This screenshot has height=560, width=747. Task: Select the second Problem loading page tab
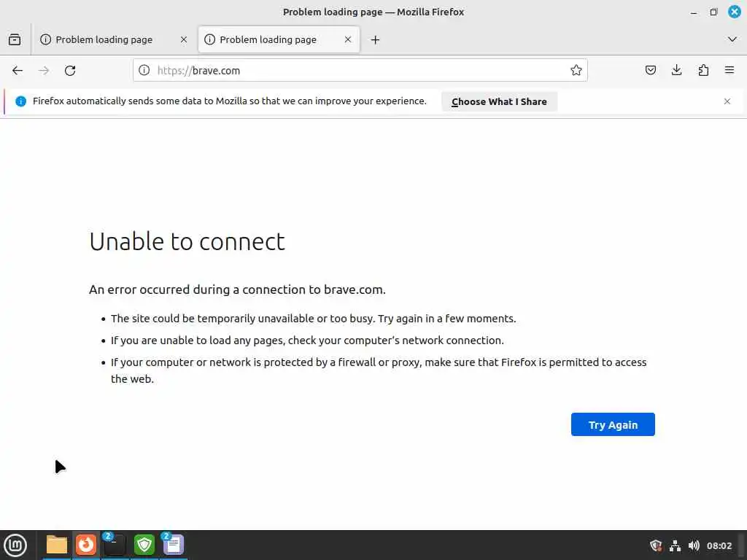tap(279, 40)
